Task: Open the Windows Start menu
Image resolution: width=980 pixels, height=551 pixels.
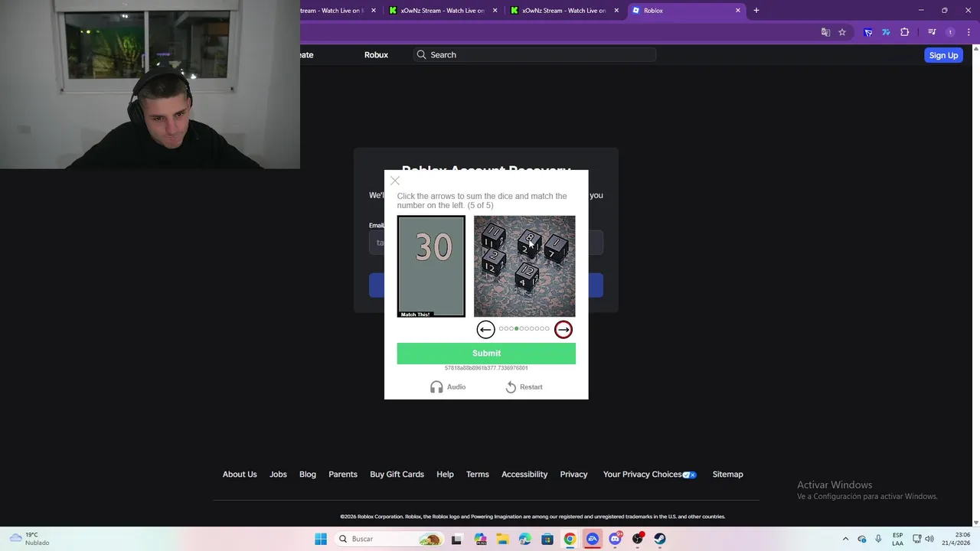Action: click(x=321, y=539)
